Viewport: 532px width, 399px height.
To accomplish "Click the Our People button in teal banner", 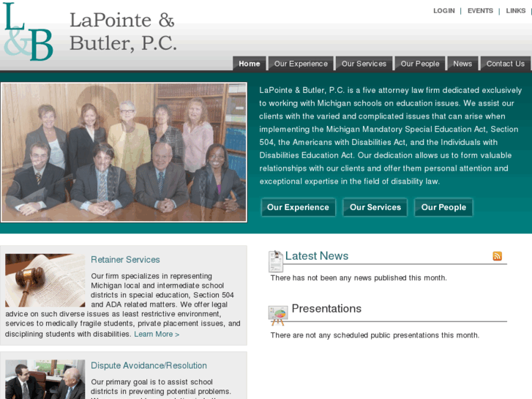I will coord(443,207).
